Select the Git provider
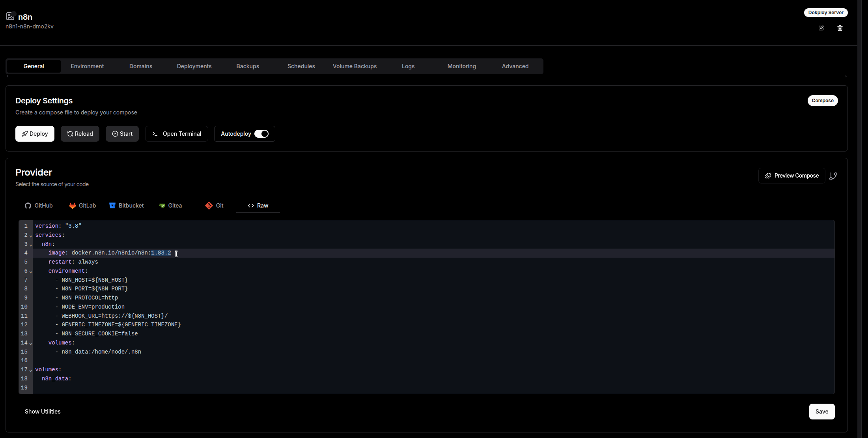Image resolution: width=868 pixels, height=438 pixels. [x=214, y=206]
